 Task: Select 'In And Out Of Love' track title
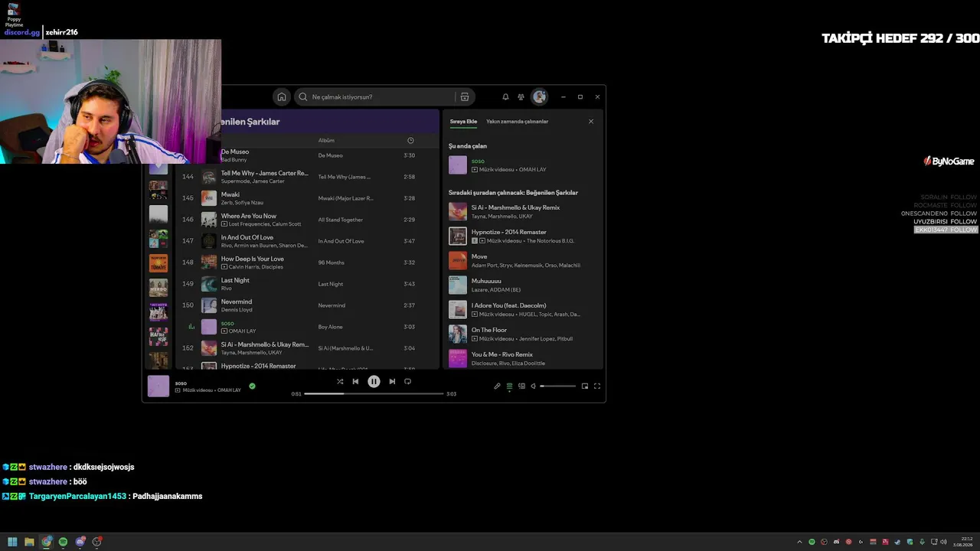click(x=247, y=237)
